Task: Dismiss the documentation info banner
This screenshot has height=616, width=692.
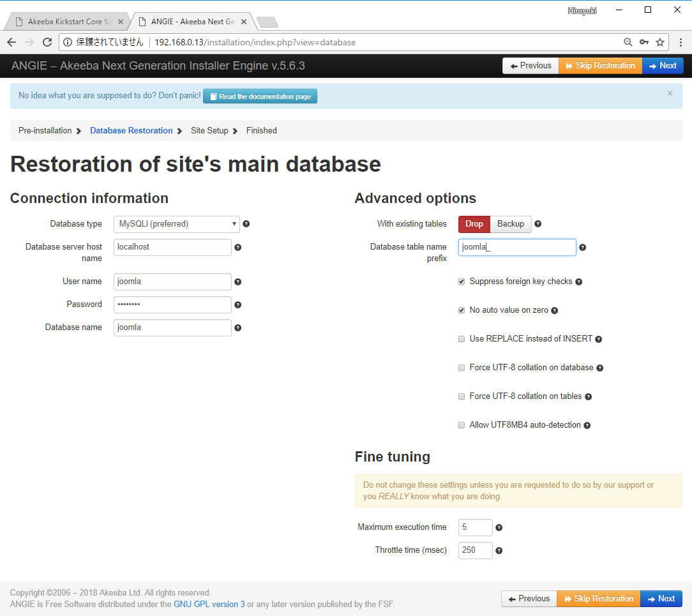Action: pos(670,93)
